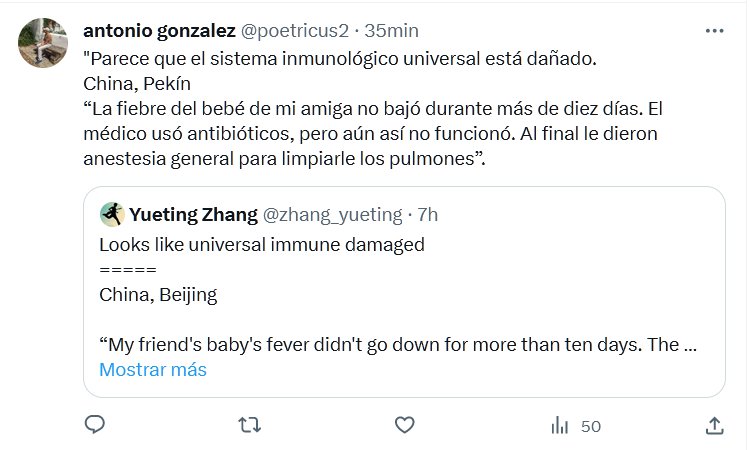Click the view count number 50
This screenshot has width=750, height=450.
click(x=591, y=426)
